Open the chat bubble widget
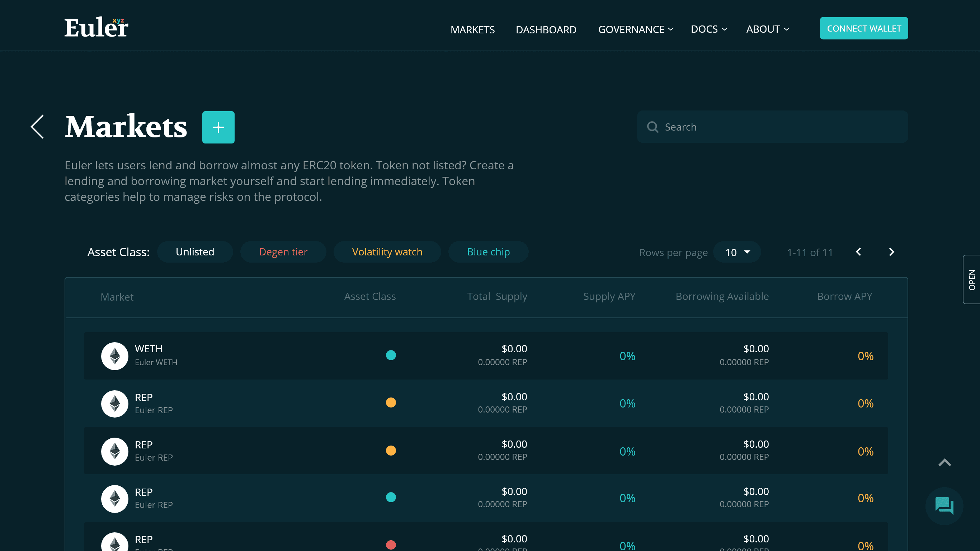This screenshot has height=551, width=980. tap(944, 506)
